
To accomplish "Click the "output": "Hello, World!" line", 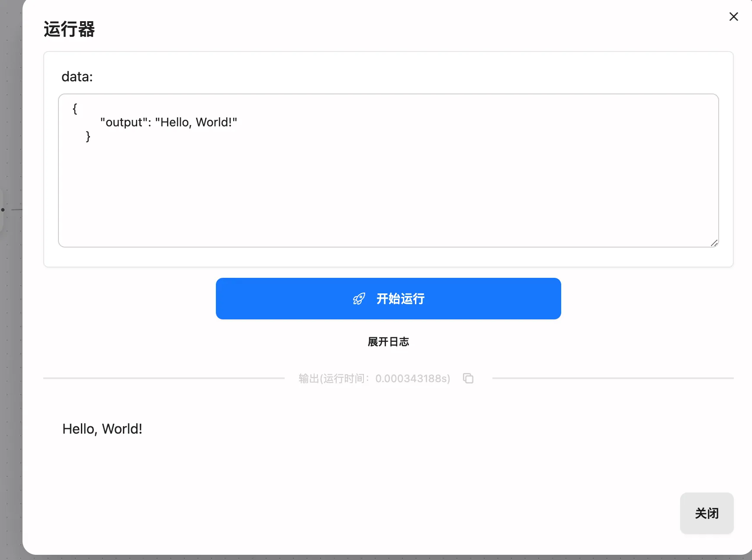I will click(169, 122).
